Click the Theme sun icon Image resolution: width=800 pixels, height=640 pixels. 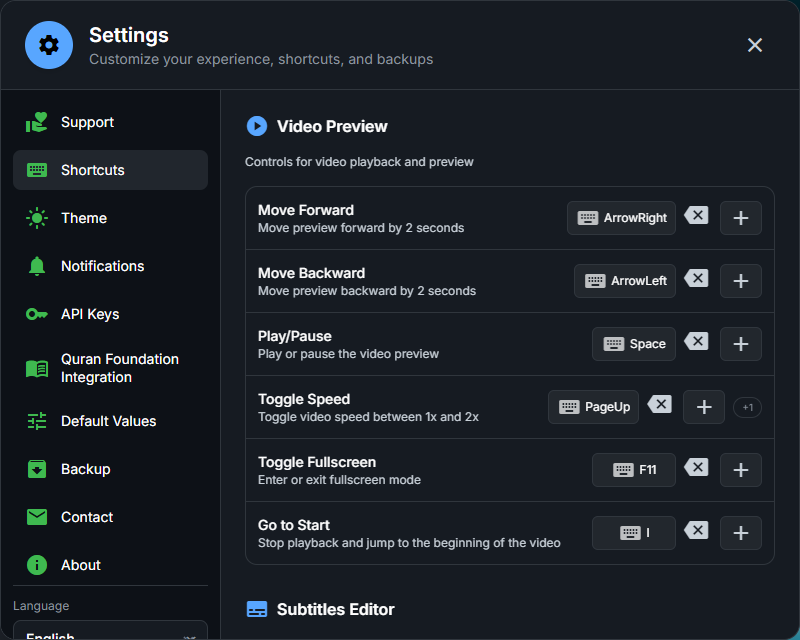[x=37, y=218]
